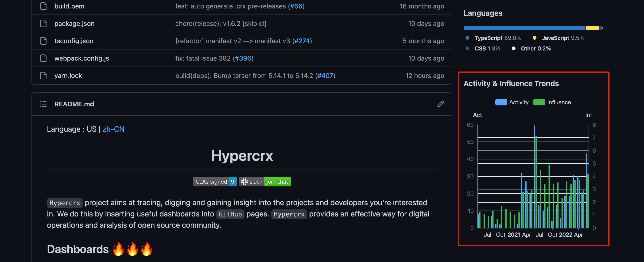Click the file icon beside tsconfig.json

pyautogui.click(x=43, y=41)
